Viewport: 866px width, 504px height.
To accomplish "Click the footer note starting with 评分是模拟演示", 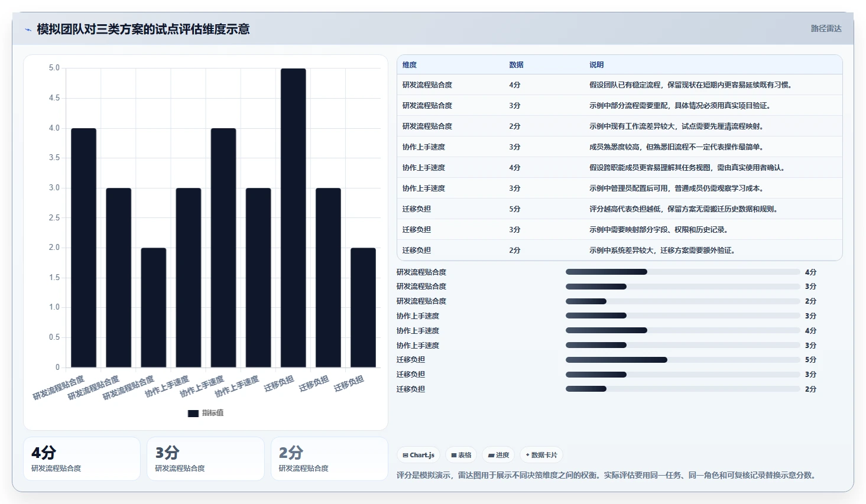I will pyautogui.click(x=608, y=475).
